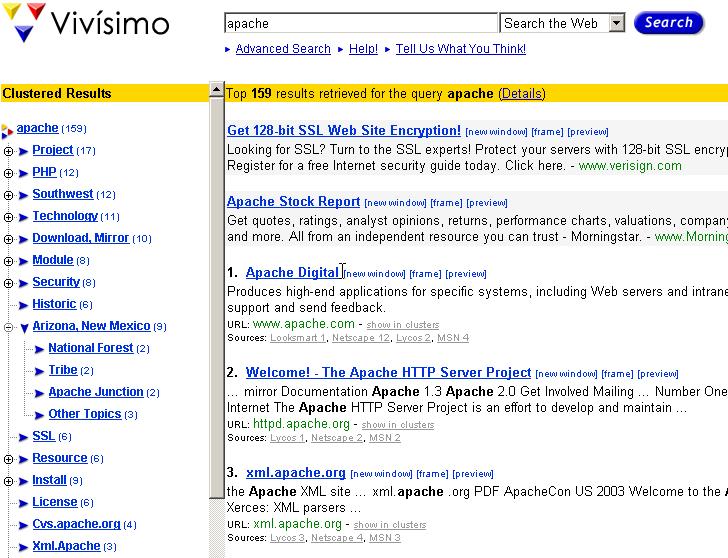Preview the xml.apache.org result
The height and width of the screenshot is (558, 728).
[x=473, y=474]
